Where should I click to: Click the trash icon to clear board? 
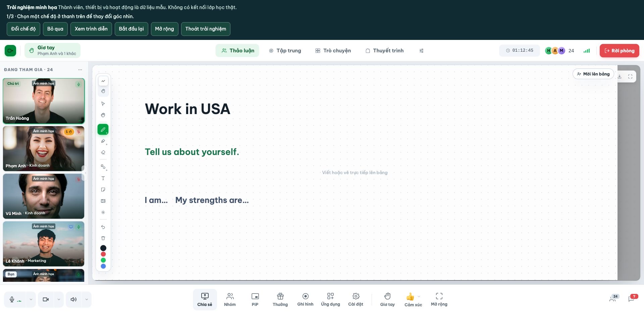[103, 238]
